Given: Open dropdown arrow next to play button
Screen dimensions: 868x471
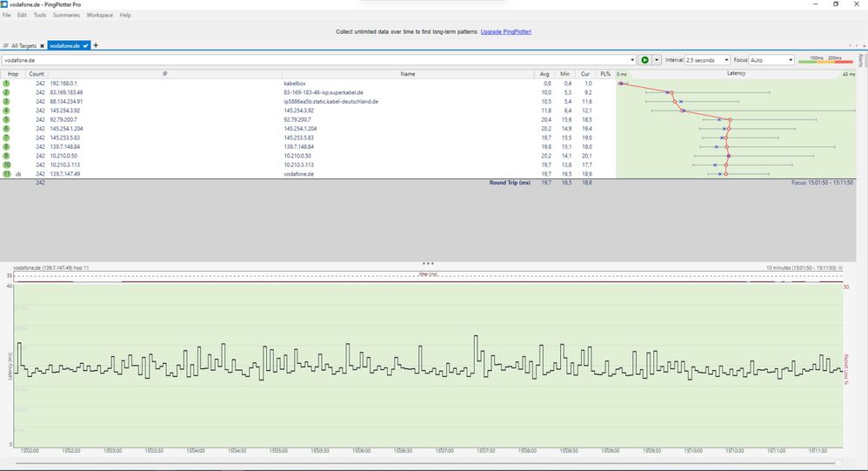Looking at the screenshot, I should (x=657, y=60).
